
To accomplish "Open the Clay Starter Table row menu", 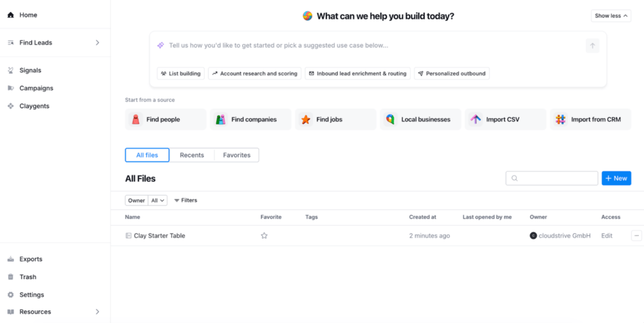I will click(x=636, y=236).
